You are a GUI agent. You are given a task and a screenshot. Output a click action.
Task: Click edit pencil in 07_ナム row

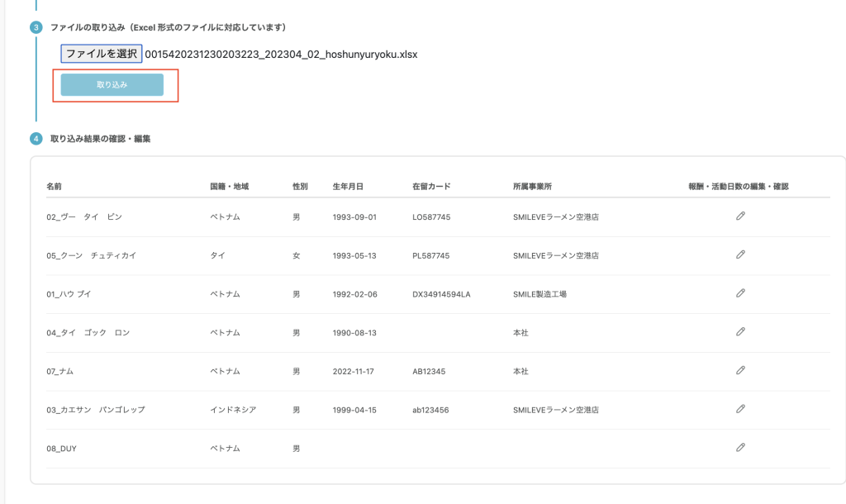tap(740, 370)
